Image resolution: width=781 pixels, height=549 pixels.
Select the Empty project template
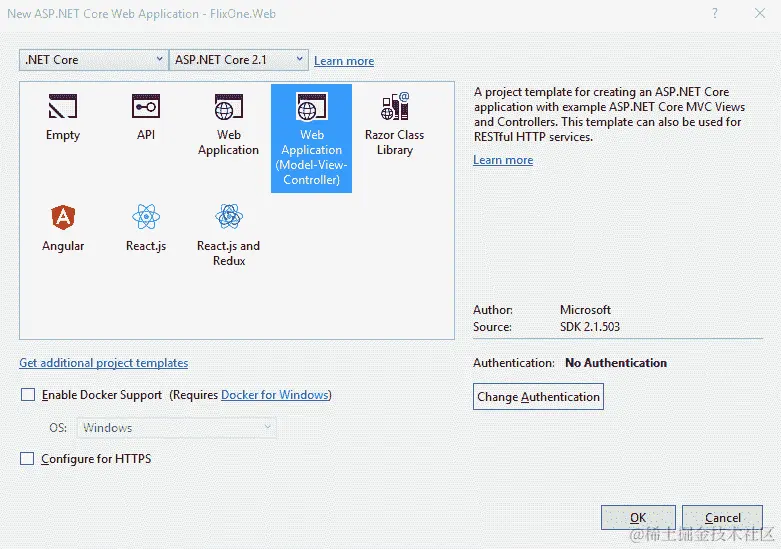(x=63, y=117)
